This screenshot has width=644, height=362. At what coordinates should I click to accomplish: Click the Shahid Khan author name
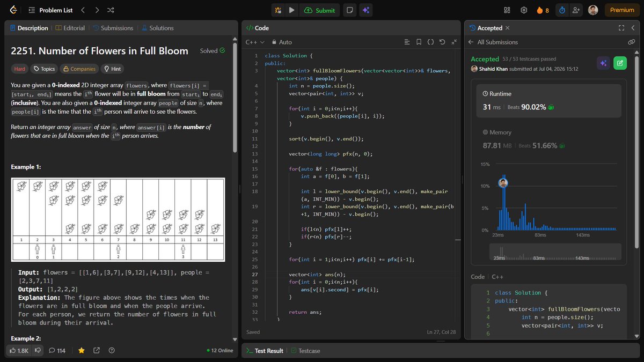click(494, 69)
